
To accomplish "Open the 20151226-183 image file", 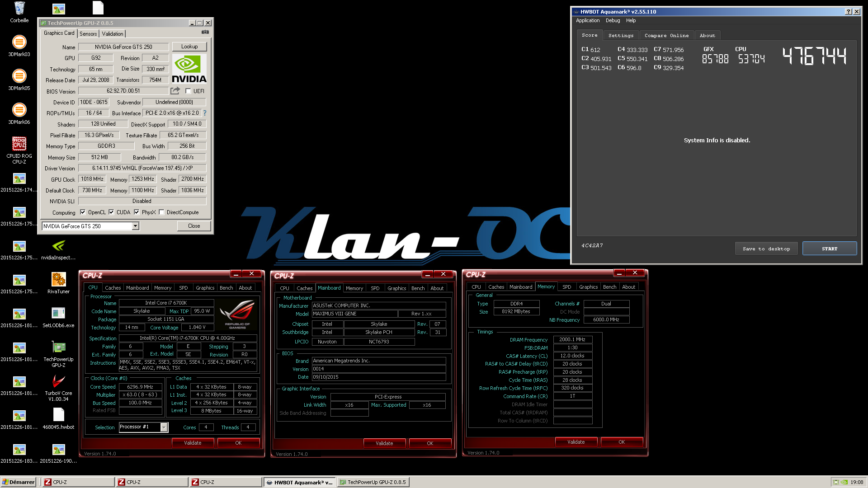I will [x=19, y=452].
